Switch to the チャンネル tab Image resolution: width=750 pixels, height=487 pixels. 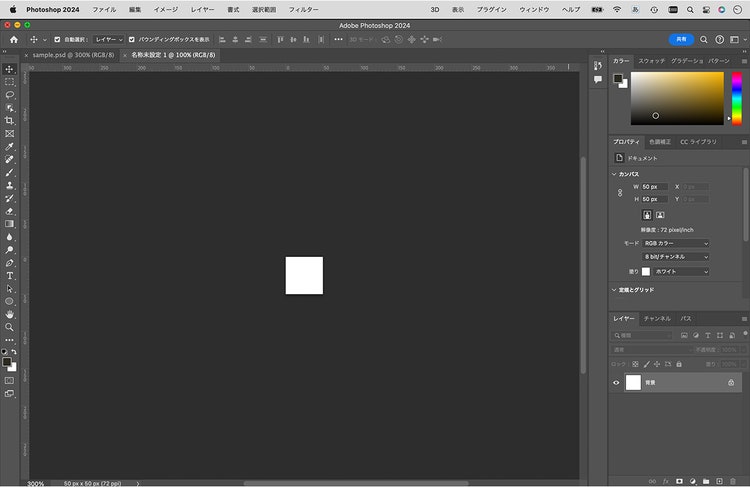coord(657,319)
